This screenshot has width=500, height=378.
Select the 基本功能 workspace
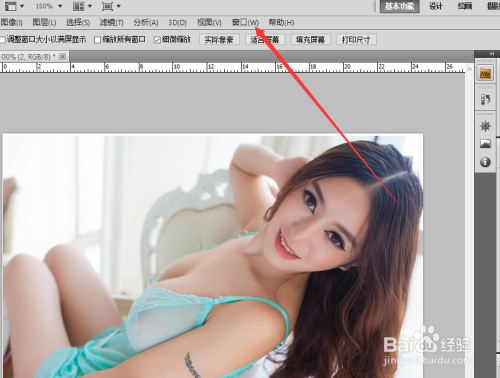[399, 6]
